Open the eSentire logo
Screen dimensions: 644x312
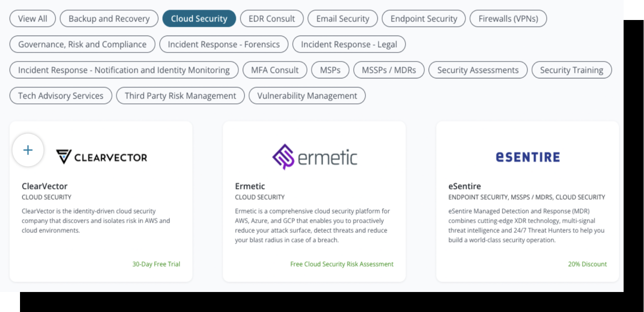pos(527,157)
